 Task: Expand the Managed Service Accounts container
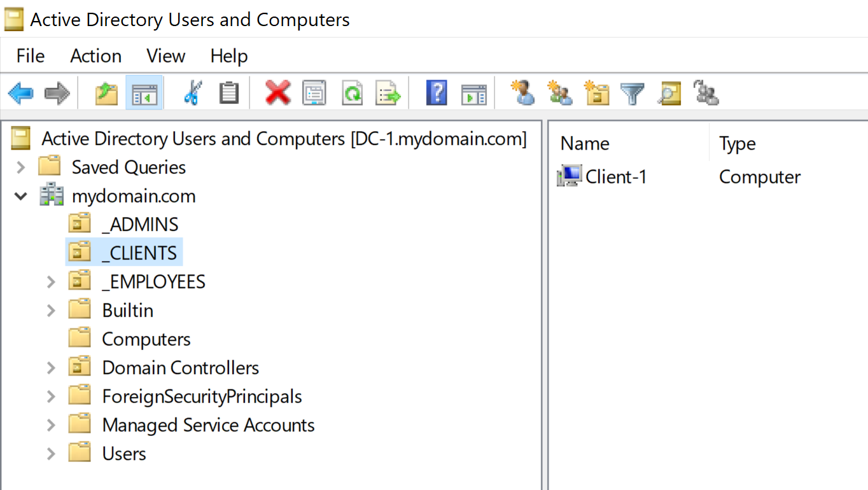[52, 425]
